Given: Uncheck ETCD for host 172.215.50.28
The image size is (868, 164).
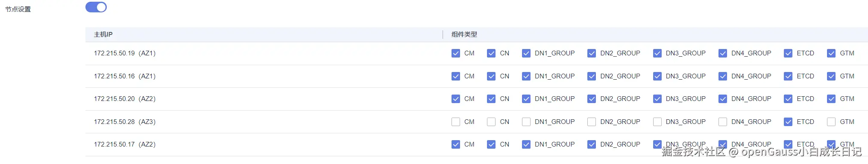Looking at the screenshot, I should [x=788, y=122].
